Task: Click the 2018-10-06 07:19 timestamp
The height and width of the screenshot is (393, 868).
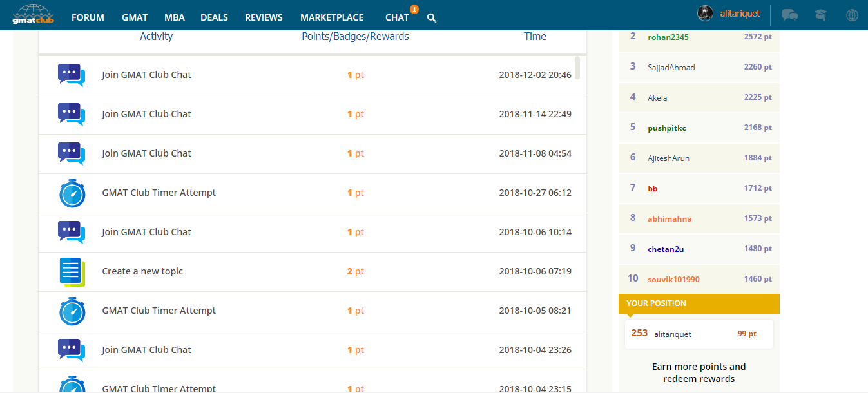Action: (535, 271)
